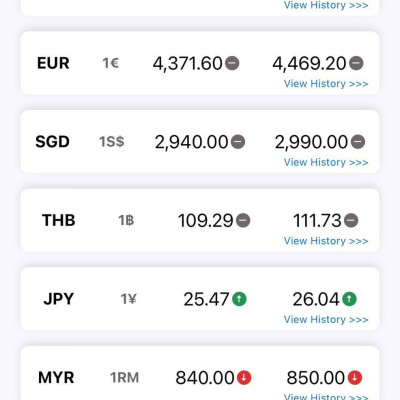Screen dimensions: 400x400
Task: Click the green up arrow next to 26.04
Action: tap(349, 299)
